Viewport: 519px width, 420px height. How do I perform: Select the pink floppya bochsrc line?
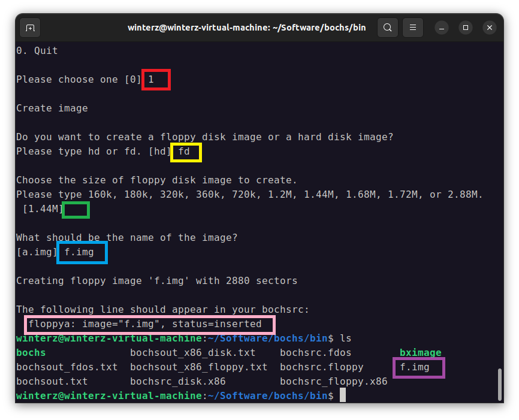click(x=148, y=324)
